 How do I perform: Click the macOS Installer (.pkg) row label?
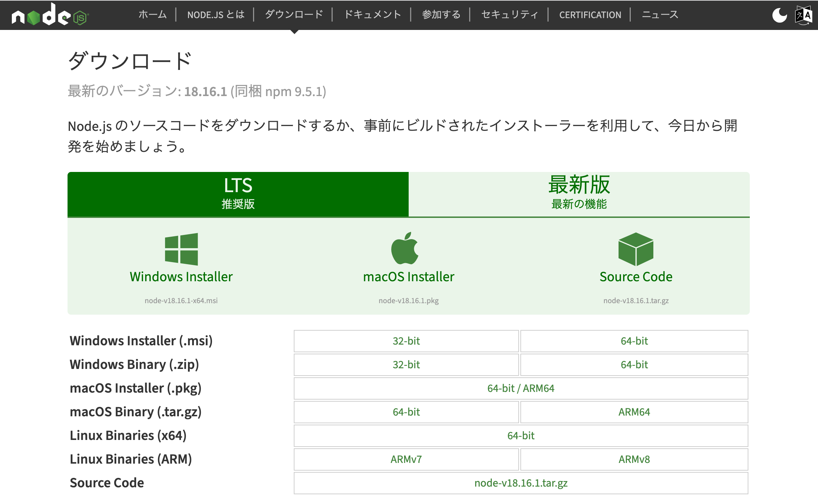click(x=136, y=388)
